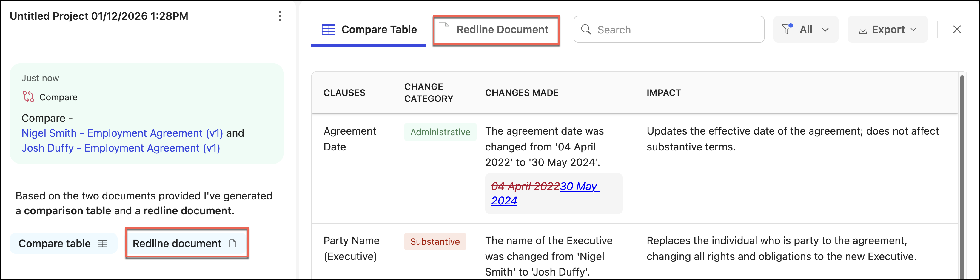The width and height of the screenshot is (980, 280).
Task: Click the filter funnel icon
Action: (787, 29)
